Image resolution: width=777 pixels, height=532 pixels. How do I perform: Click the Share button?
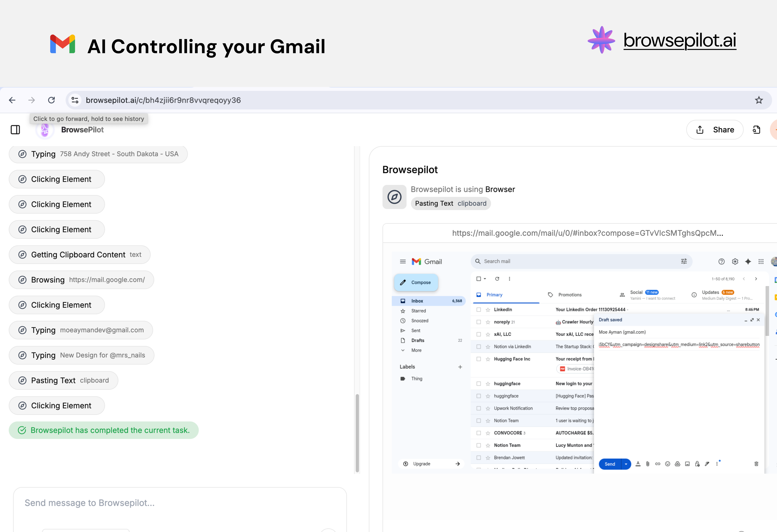coord(715,130)
